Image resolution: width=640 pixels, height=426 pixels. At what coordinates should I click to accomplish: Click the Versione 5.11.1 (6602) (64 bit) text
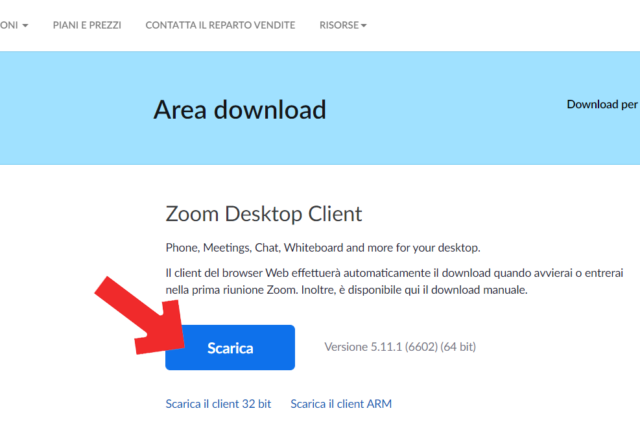click(x=400, y=347)
